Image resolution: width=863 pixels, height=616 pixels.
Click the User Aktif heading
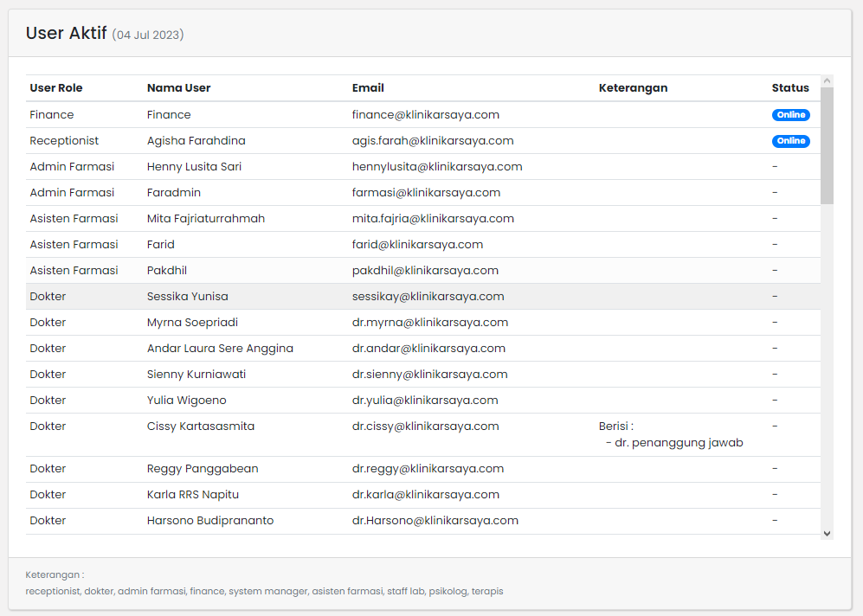tap(66, 34)
